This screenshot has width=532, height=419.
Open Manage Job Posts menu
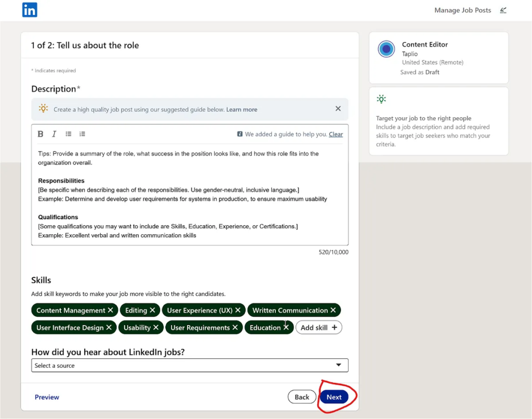[x=462, y=10]
